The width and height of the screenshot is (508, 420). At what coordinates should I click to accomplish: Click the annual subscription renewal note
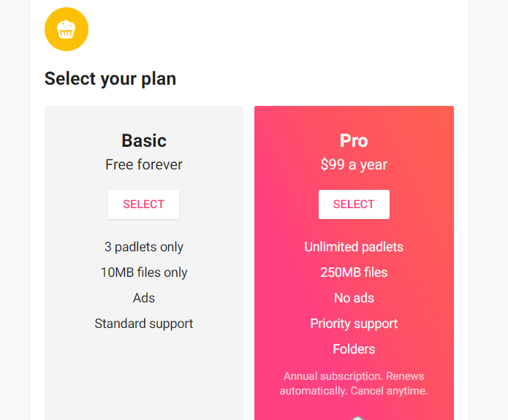[354, 383]
